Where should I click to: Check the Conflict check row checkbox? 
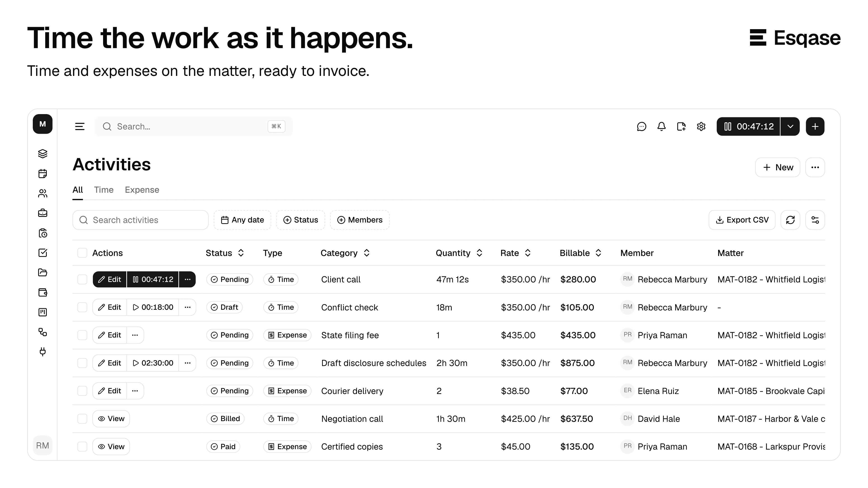click(x=82, y=307)
